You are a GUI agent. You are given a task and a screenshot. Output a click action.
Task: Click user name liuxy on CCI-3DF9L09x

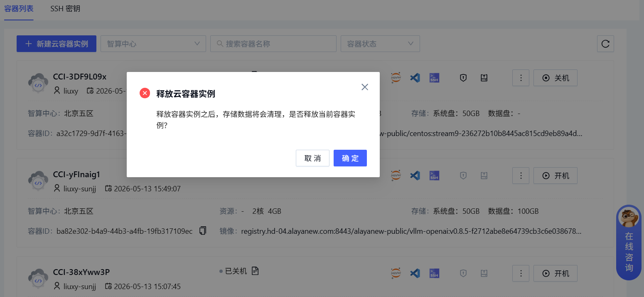(x=71, y=91)
